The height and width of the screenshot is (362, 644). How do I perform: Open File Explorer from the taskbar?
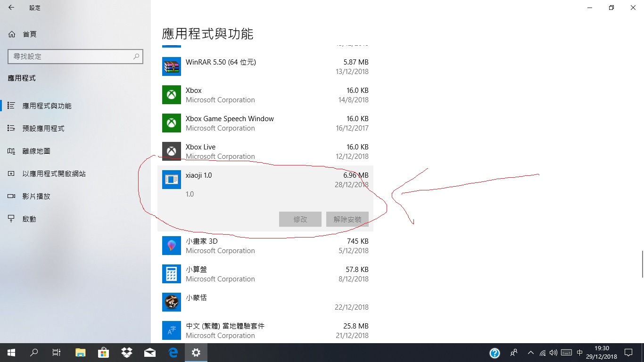[81, 353]
